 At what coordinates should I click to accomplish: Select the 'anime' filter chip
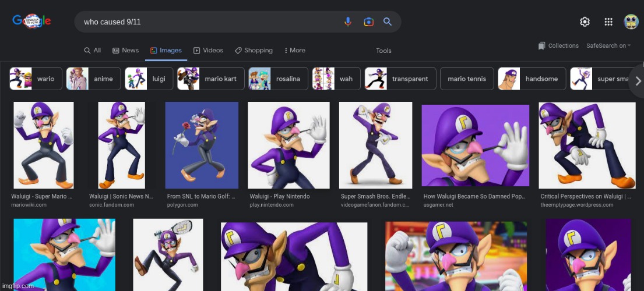click(94, 79)
